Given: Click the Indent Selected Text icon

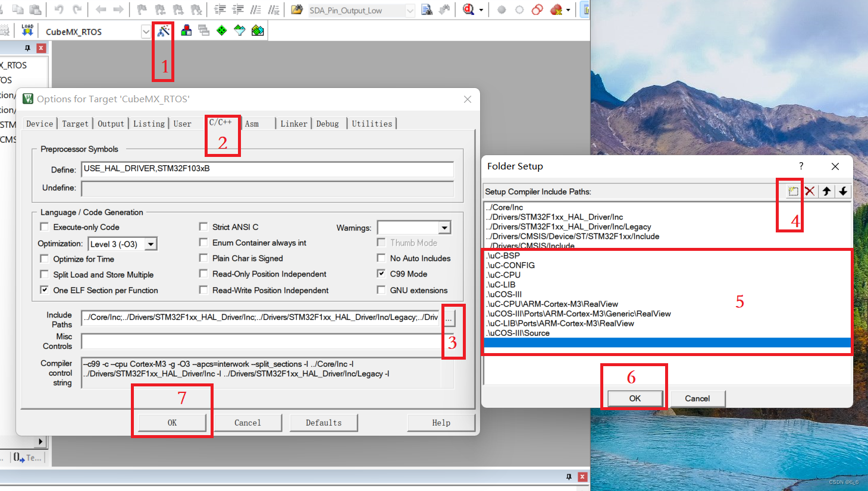Looking at the screenshot, I should [x=220, y=10].
